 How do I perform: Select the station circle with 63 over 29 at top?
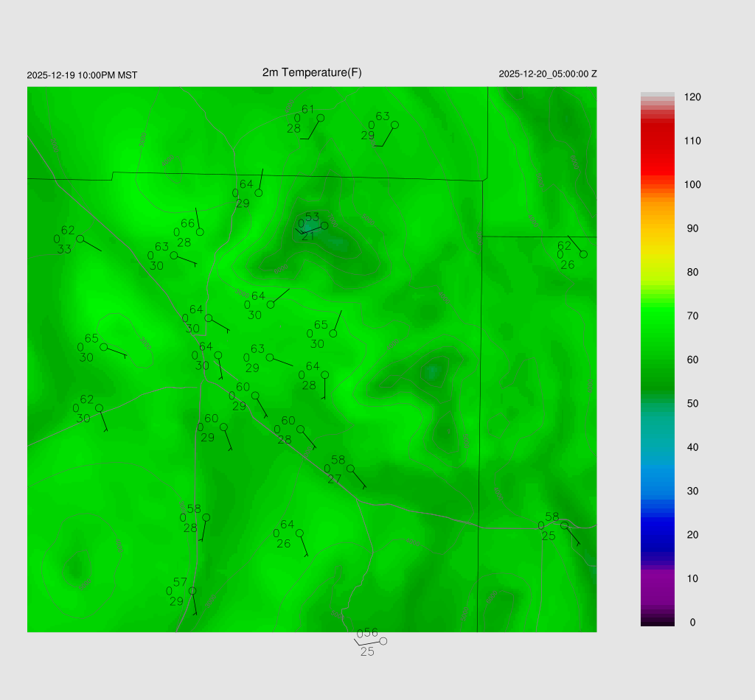coord(394,125)
